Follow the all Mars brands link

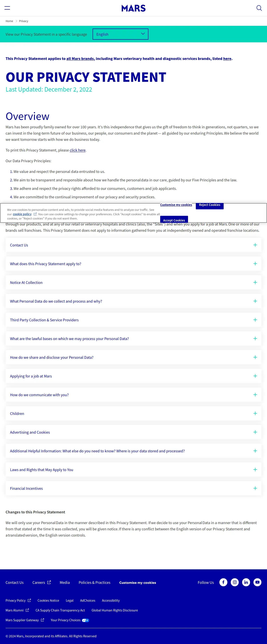click(x=80, y=59)
